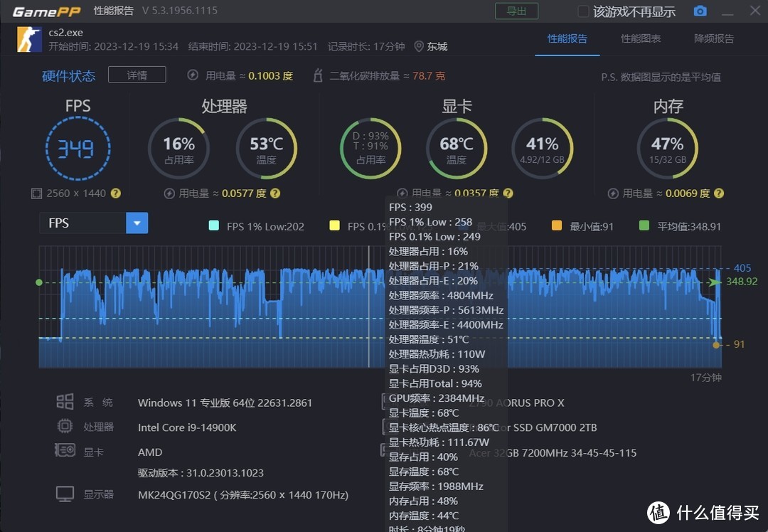The width and height of the screenshot is (768, 532).
Task: Click the resolution frame icon beside 2560 x 1440
Action: pos(37,193)
